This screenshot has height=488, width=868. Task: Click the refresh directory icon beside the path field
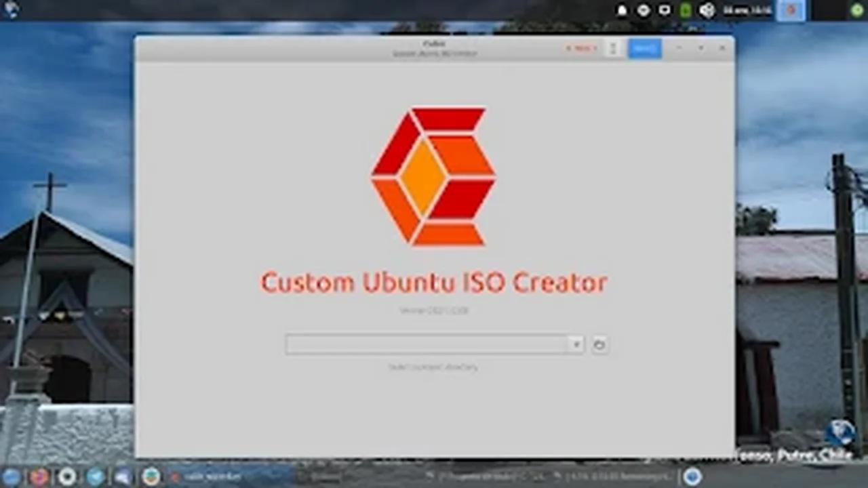pyautogui.click(x=599, y=345)
